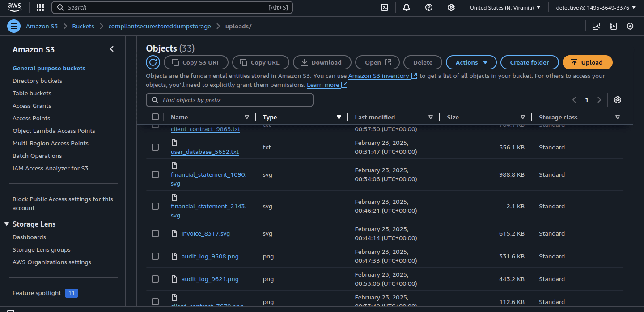Viewport: 644px width, 312px height.
Task: Click the Delete button
Action: click(x=422, y=62)
